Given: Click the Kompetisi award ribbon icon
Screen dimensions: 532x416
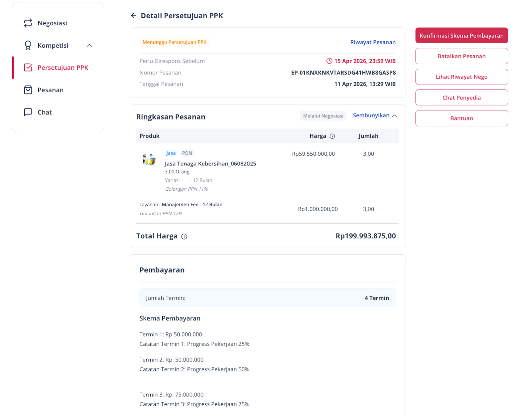Looking at the screenshot, I should point(28,45).
